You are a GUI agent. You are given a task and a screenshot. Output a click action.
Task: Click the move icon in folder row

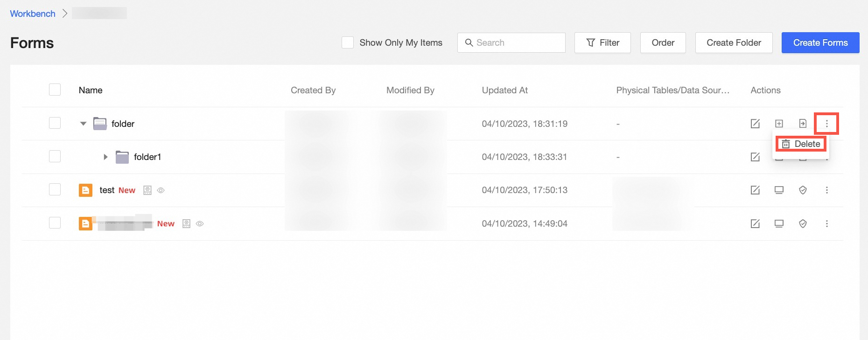[803, 124]
